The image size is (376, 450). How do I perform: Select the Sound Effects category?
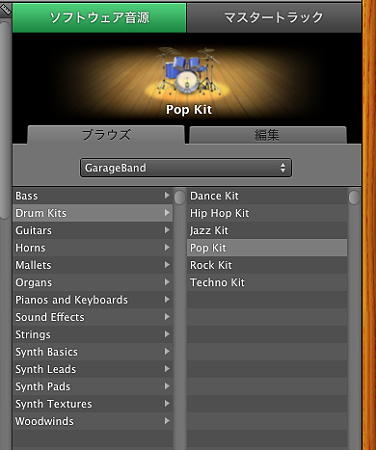(x=93, y=317)
